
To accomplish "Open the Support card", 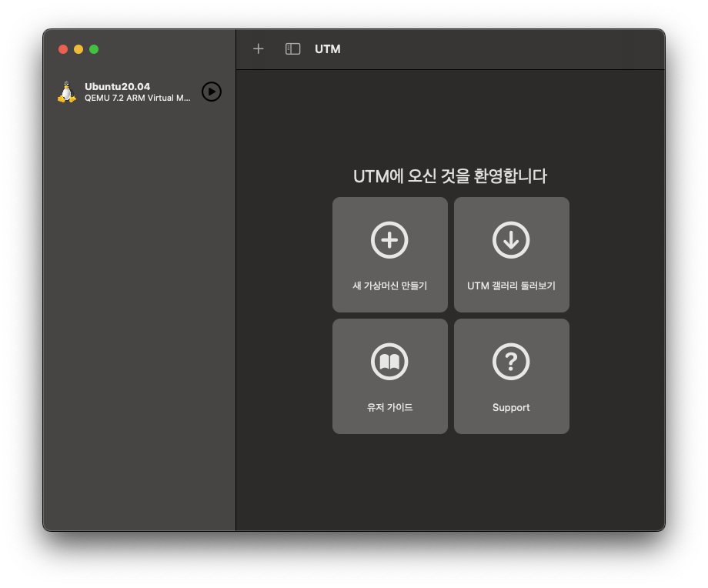I will click(512, 376).
